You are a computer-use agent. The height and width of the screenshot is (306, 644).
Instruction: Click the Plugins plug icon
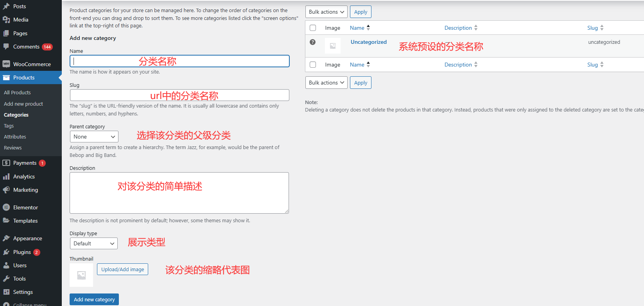click(6, 252)
